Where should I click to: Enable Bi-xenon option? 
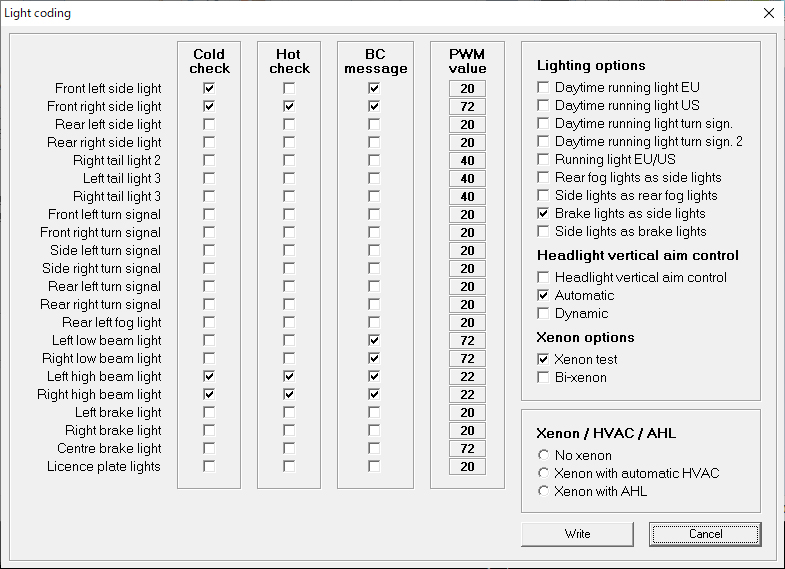click(543, 377)
